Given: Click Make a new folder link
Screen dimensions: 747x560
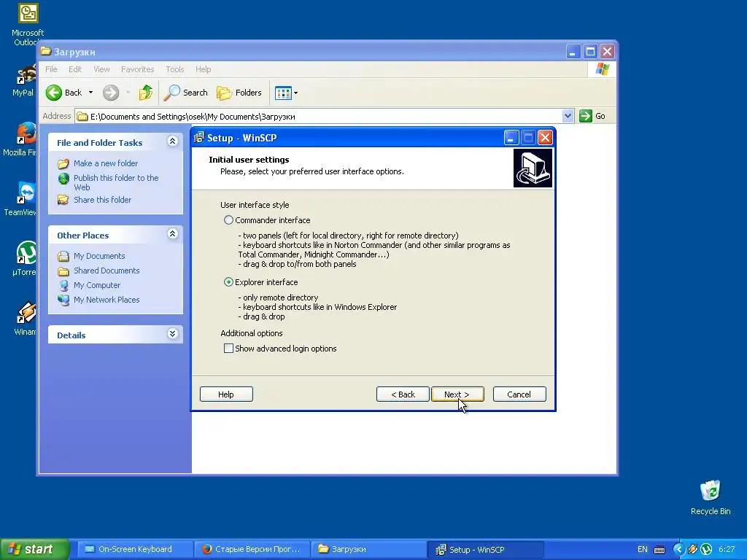Looking at the screenshot, I should [105, 163].
